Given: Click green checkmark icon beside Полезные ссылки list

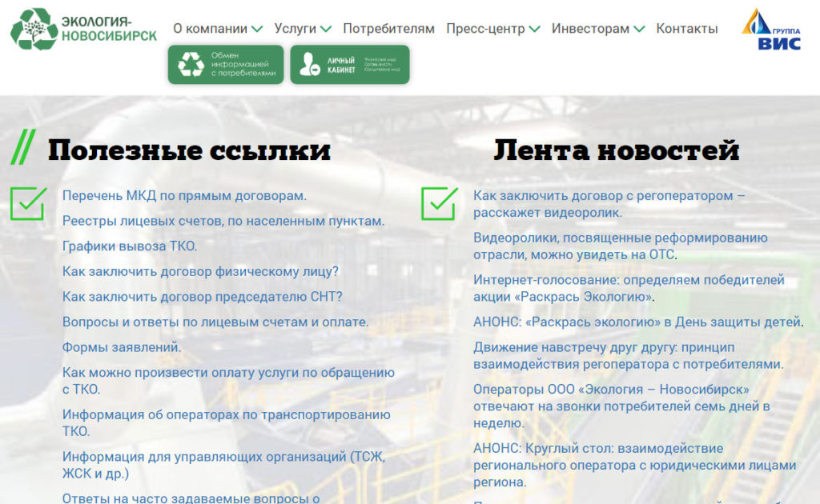Looking at the screenshot, I should pyautogui.click(x=28, y=203).
